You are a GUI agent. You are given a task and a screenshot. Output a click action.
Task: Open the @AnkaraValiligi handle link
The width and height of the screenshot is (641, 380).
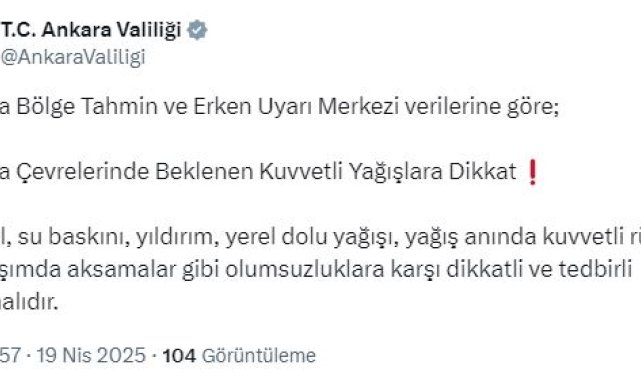73,57
